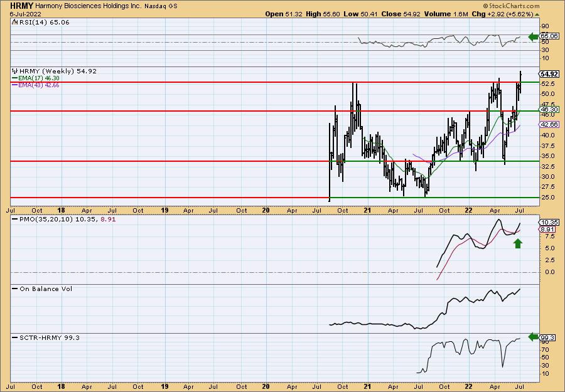
Task: Click the 25.0 price axis label
Action: coord(547,198)
